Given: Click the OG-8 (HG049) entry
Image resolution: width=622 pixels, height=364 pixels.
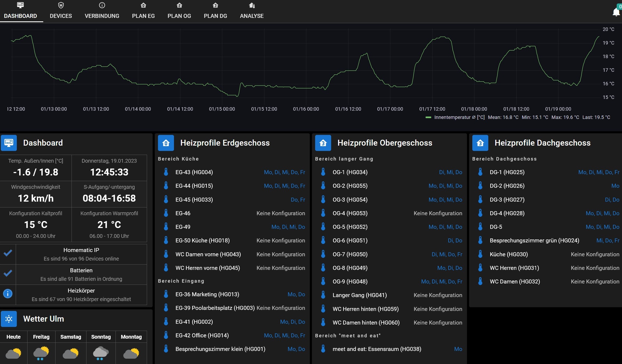Looking at the screenshot, I should click(350, 268).
